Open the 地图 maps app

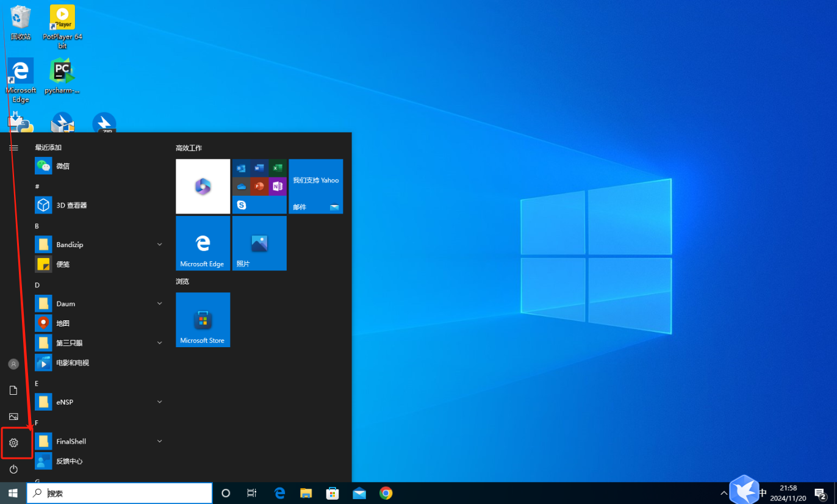click(x=99, y=323)
